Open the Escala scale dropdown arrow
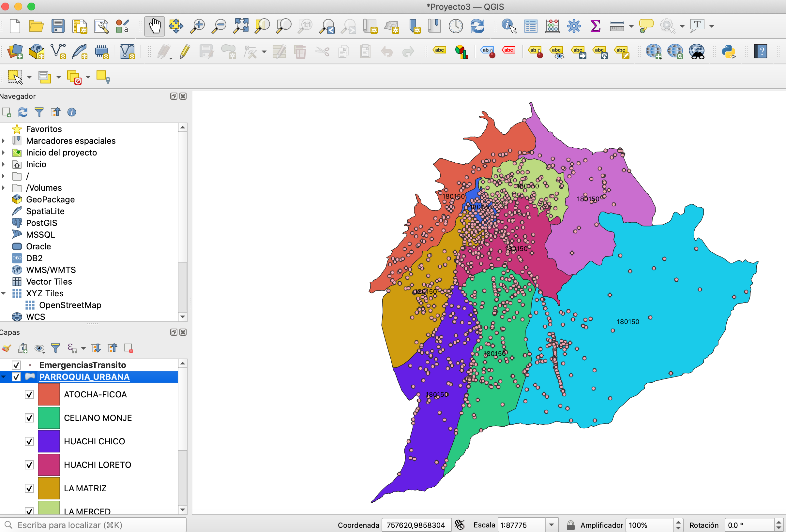This screenshot has height=532, width=786. [552, 525]
